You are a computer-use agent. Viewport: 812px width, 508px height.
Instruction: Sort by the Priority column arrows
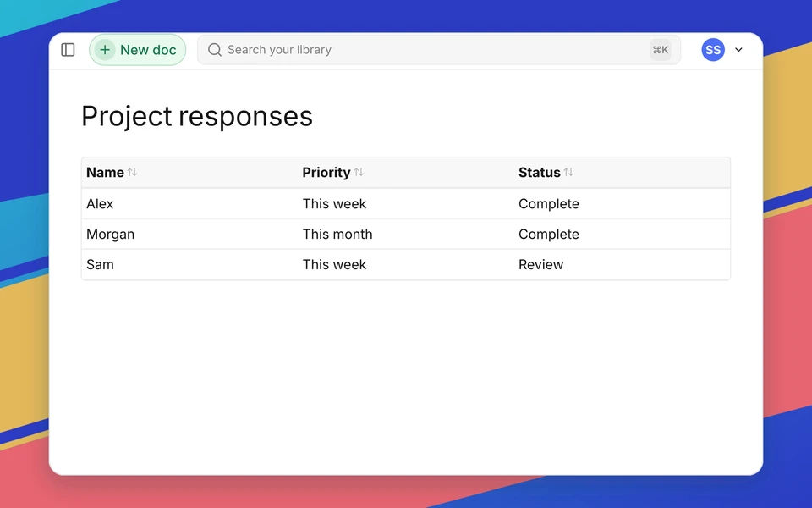359,172
